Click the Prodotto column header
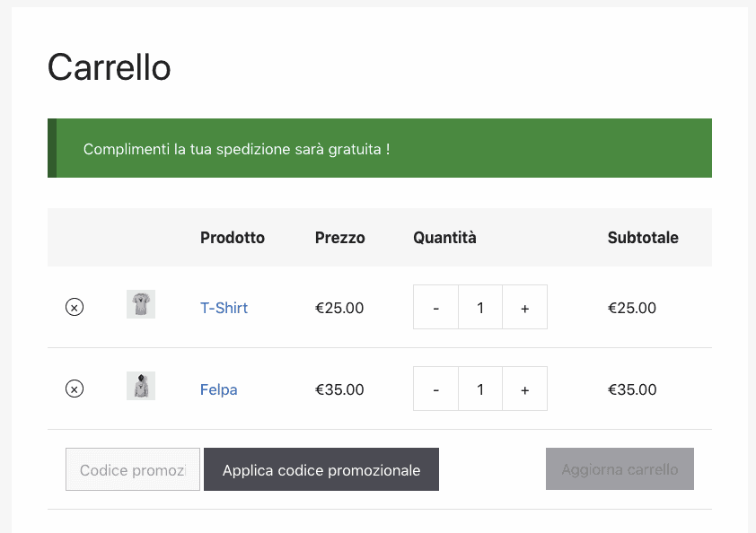This screenshot has height=533, width=756. [233, 238]
